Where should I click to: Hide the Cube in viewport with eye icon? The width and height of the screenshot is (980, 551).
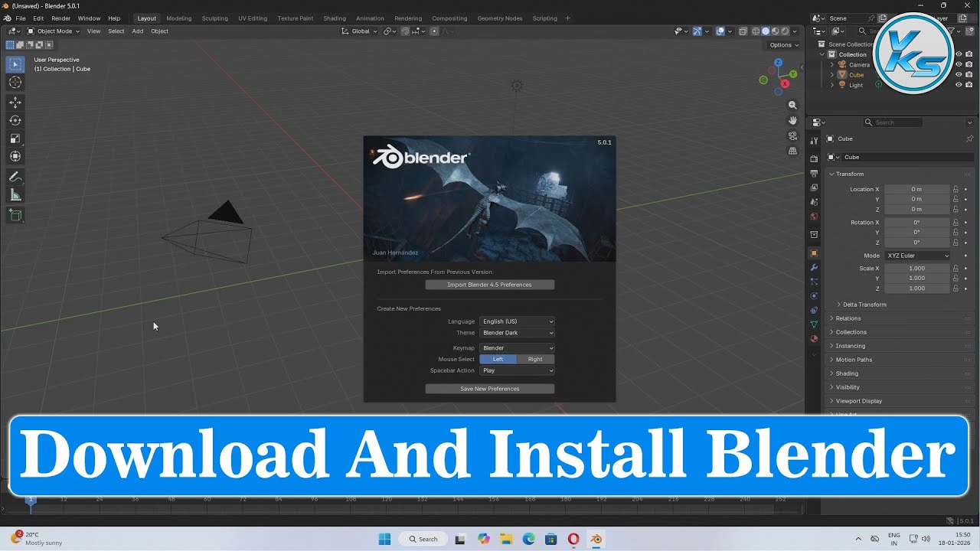[x=959, y=75]
